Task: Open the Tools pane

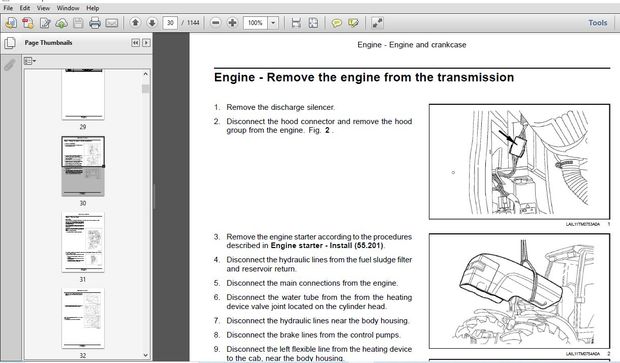Action: [x=597, y=23]
